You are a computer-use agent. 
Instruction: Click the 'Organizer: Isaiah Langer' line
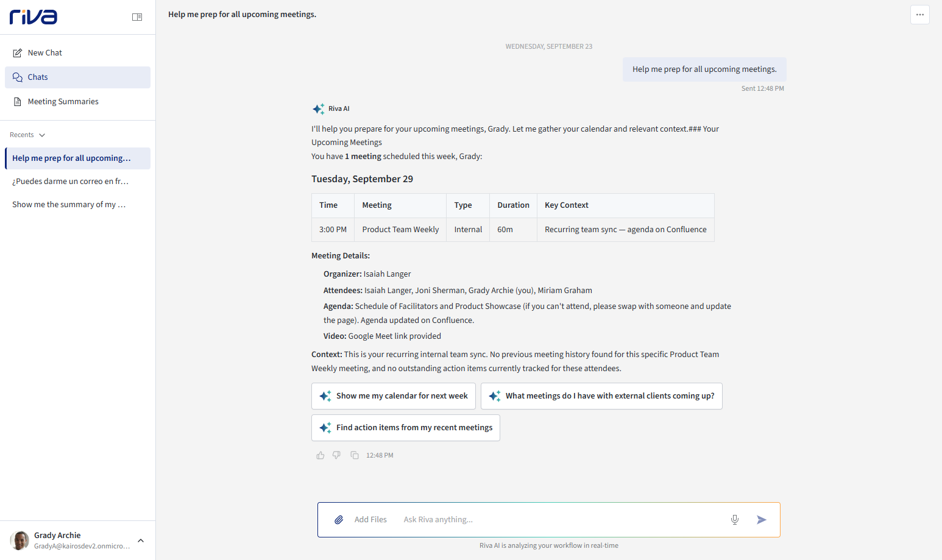click(x=367, y=274)
